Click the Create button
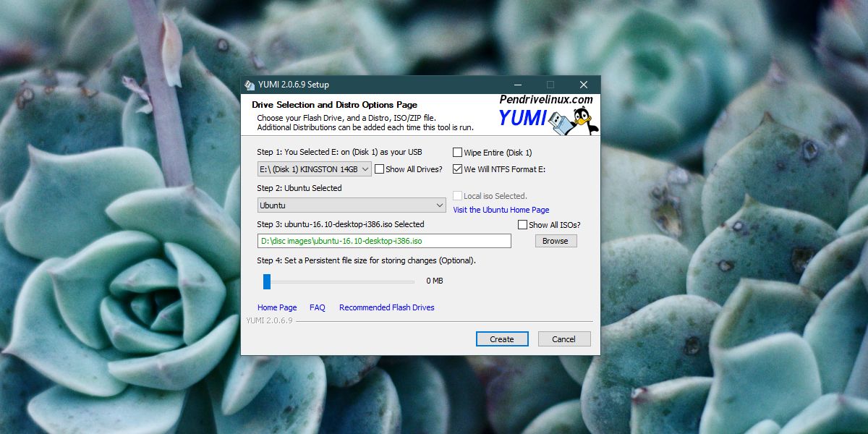This screenshot has height=434, width=868. 502,339
